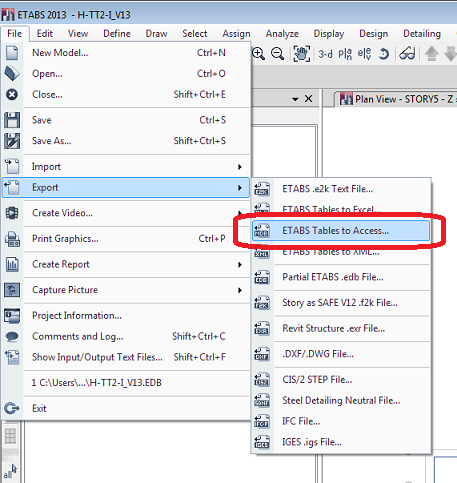Set Elevation view from toolbar
The image size is (457, 483).
tap(364, 54)
